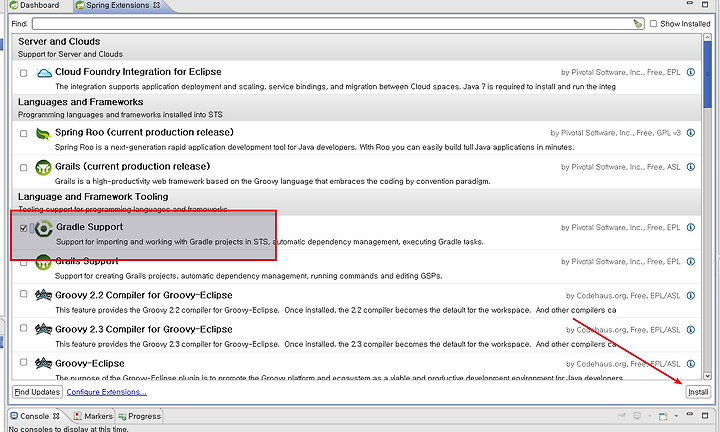Click the Open Console icon
The width and height of the screenshot is (720, 432).
[x=663, y=416]
